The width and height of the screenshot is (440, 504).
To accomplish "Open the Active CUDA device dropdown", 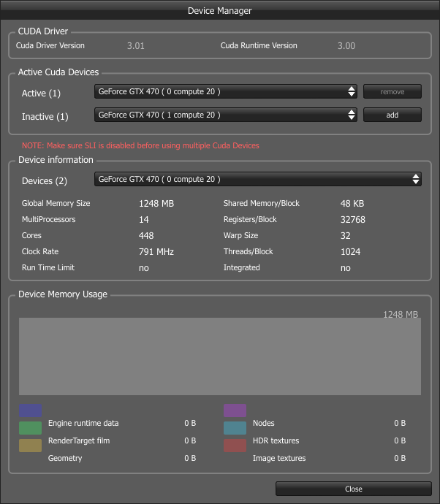I will tap(225, 91).
